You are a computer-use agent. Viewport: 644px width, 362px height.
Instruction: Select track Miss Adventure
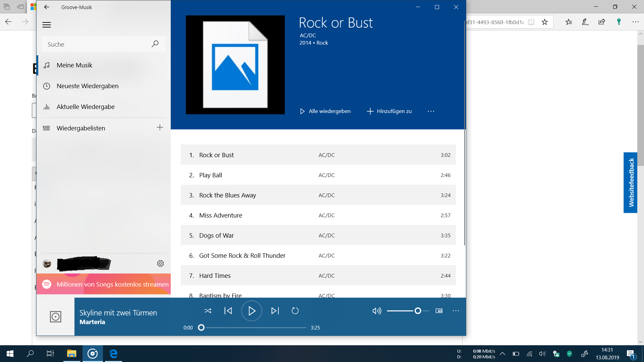pyautogui.click(x=318, y=215)
